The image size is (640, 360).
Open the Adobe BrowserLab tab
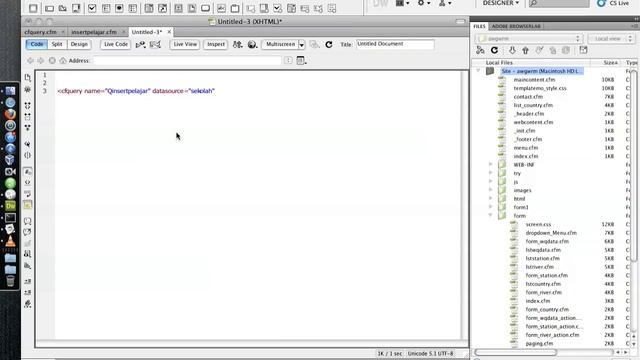point(516,26)
